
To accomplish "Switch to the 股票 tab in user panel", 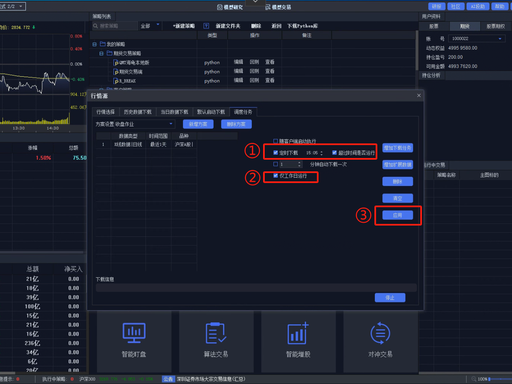I will (x=434, y=27).
